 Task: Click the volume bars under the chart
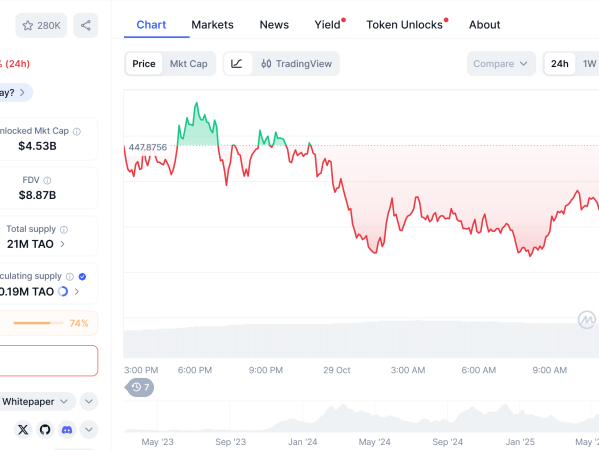(x=361, y=339)
